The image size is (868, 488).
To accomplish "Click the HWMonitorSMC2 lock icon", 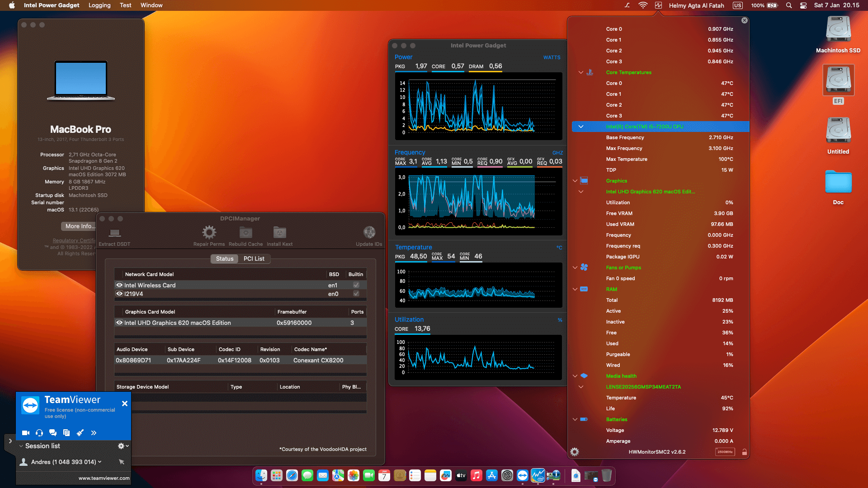I will pos(744,452).
